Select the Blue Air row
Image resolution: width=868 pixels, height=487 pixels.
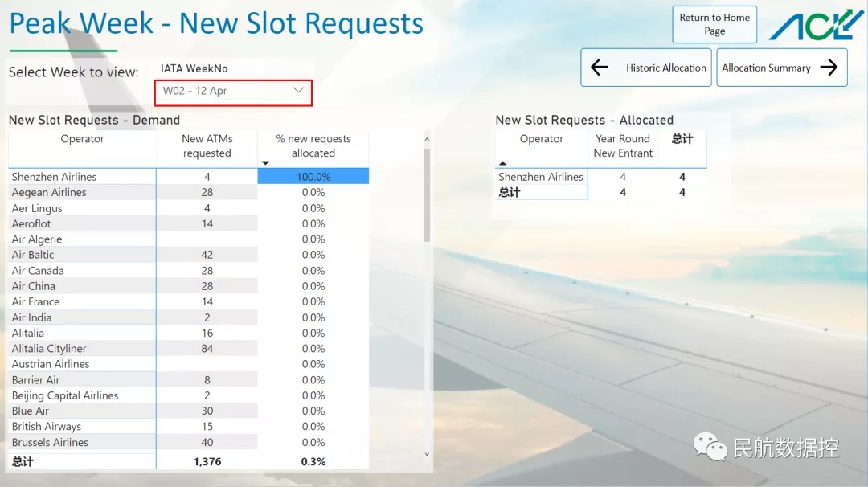[189, 411]
